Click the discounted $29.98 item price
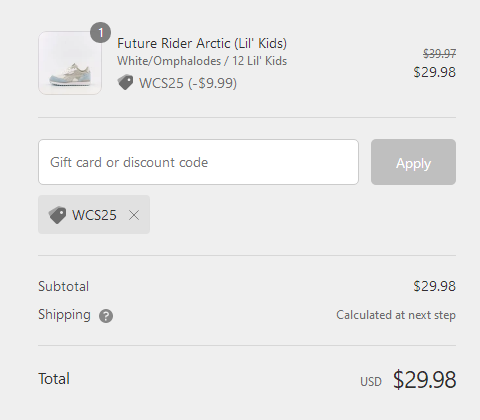This screenshot has width=480, height=420. tap(435, 72)
